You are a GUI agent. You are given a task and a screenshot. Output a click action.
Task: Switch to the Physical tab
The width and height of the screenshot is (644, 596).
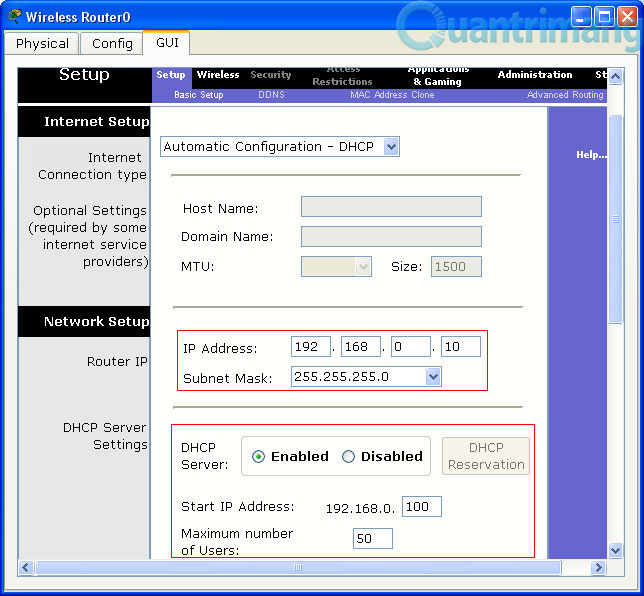point(42,43)
